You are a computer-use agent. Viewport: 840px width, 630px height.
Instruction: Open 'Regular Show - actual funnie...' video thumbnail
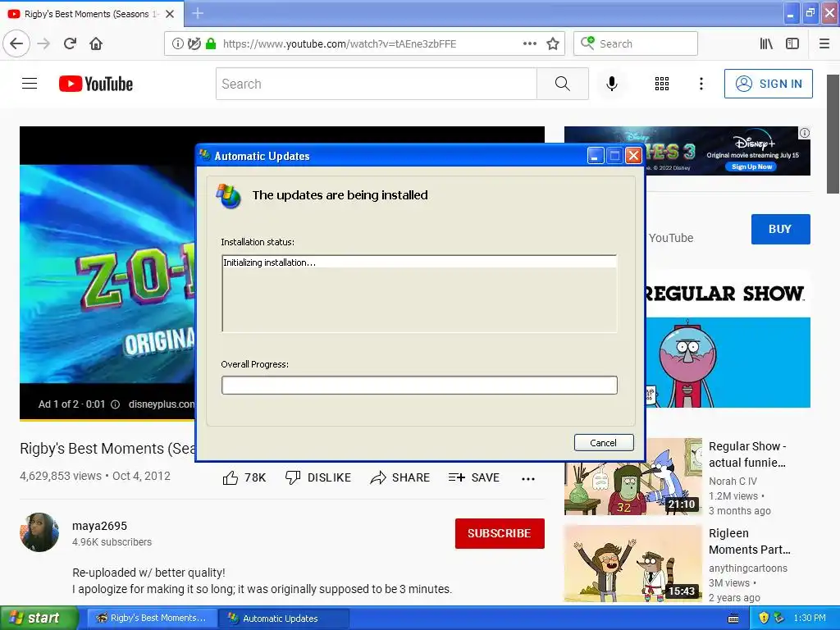pos(632,477)
